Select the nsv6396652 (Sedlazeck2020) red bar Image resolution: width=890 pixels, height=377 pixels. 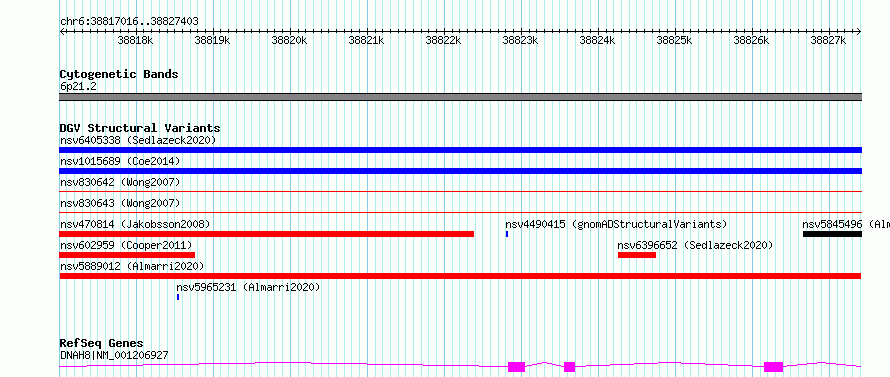(x=637, y=255)
